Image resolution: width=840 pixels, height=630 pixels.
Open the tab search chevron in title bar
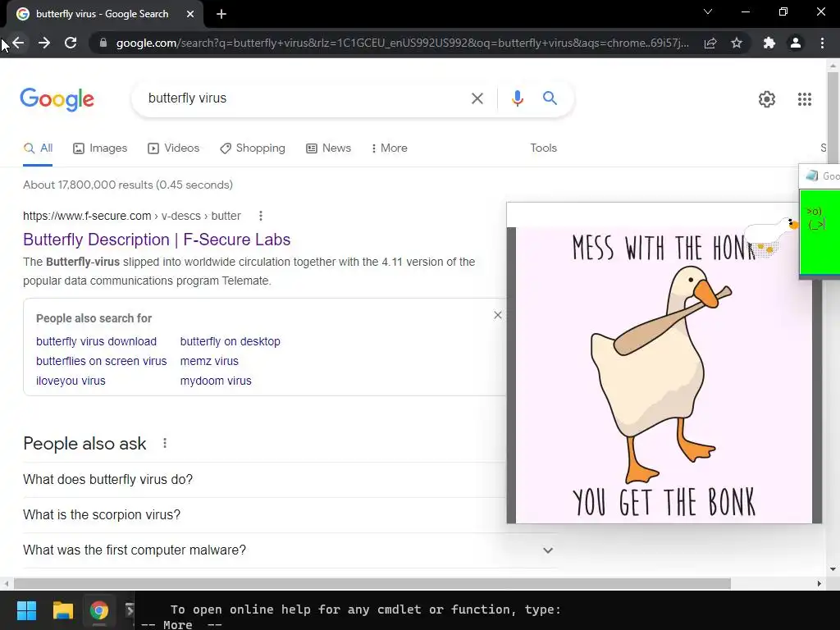(708, 11)
